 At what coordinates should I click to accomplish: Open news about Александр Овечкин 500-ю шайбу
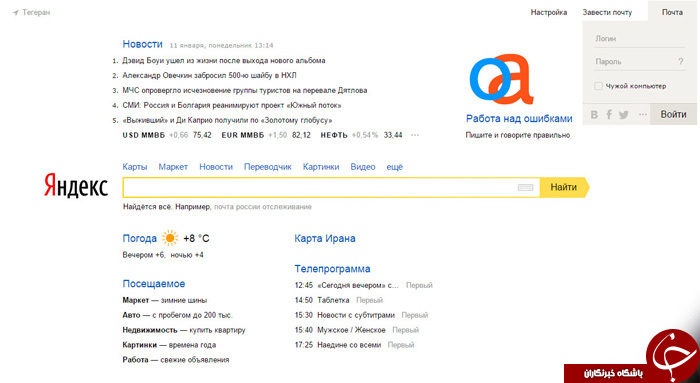pos(209,75)
